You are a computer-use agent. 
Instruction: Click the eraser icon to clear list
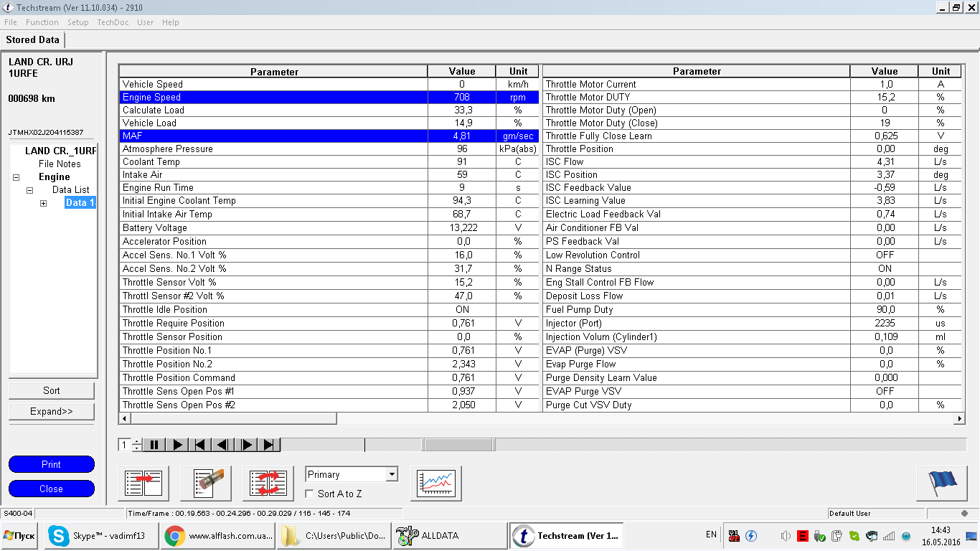(206, 483)
